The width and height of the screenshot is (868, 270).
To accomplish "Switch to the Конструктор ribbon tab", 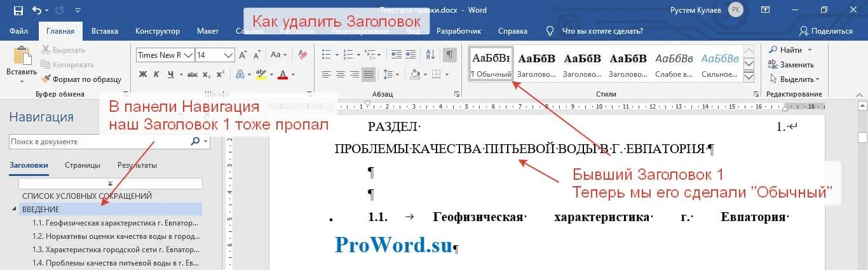I will tap(158, 30).
